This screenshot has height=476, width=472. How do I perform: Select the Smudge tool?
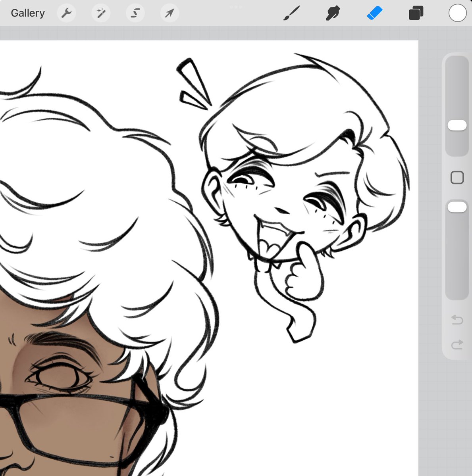[333, 13]
